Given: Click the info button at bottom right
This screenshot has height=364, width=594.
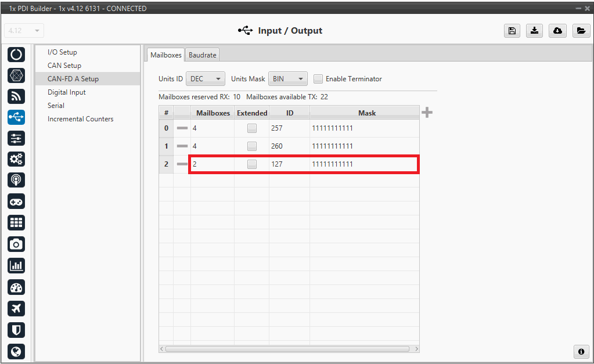Looking at the screenshot, I should pyautogui.click(x=580, y=352).
